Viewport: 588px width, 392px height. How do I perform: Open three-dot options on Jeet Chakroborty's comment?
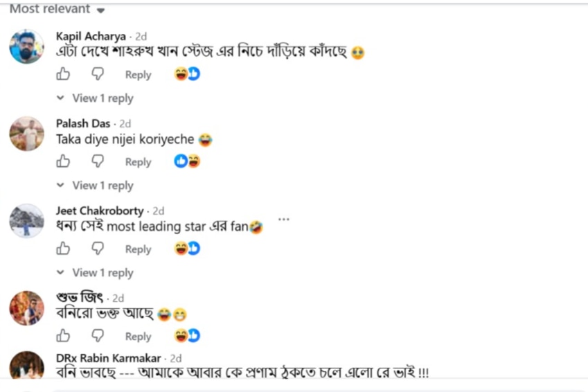tap(284, 220)
